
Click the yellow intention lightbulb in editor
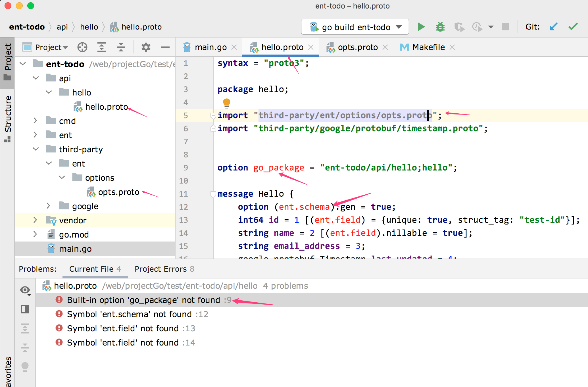pos(226,103)
